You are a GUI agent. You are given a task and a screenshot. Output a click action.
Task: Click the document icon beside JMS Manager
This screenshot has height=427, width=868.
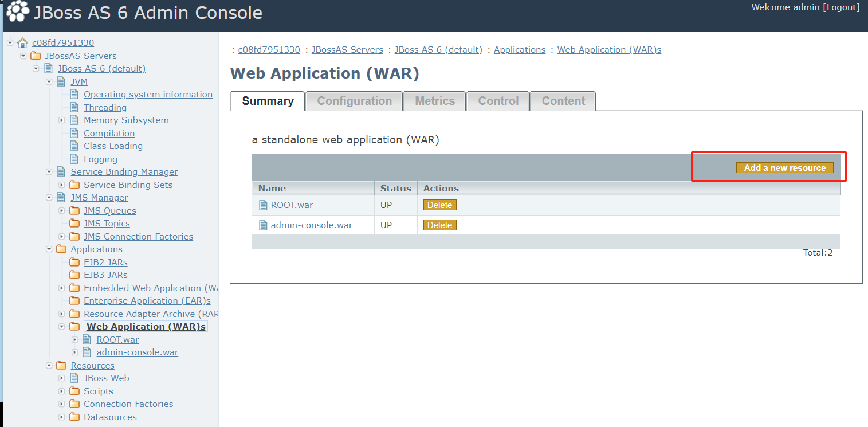[x=61, y=198]
